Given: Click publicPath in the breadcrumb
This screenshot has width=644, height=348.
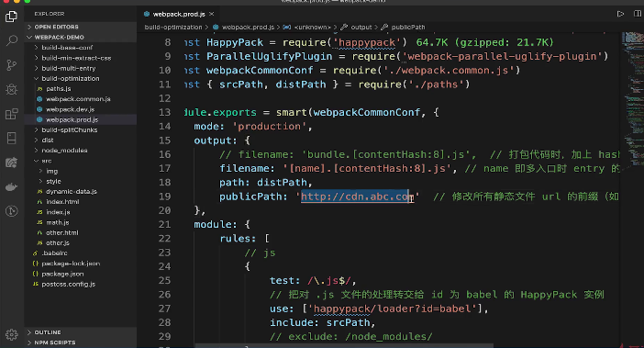Looking at the screenshot, I should tap(408, 28).
